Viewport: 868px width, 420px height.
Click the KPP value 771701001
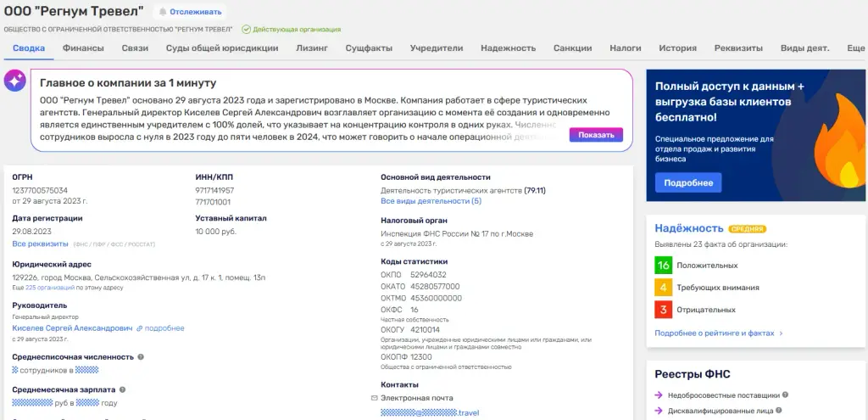pos(213,202)
